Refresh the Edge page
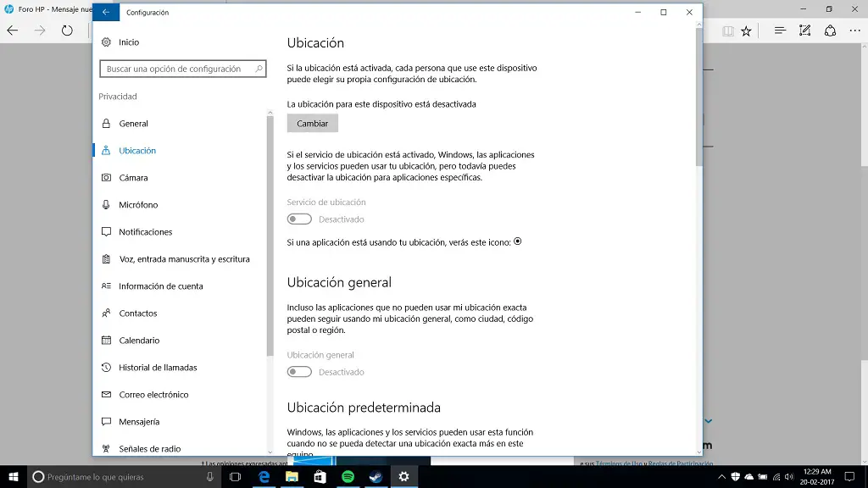This screenshot has width=868, height=488. 67,30
